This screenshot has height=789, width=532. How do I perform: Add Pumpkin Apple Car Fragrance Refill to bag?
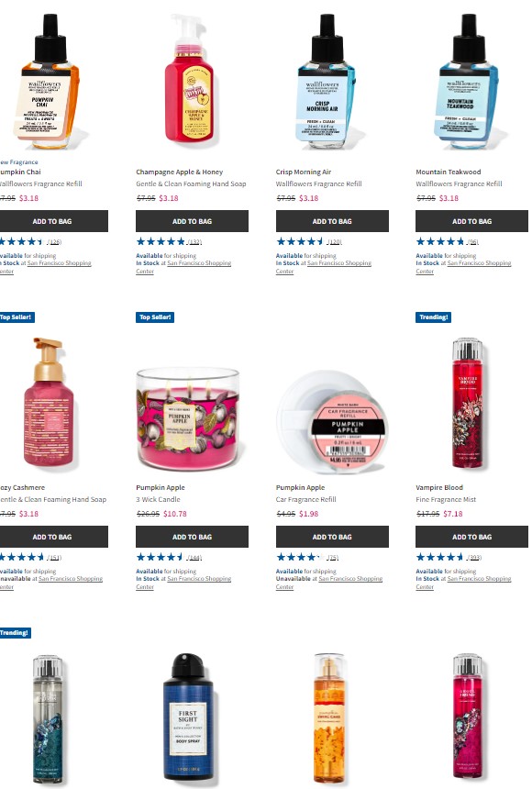[x=332, y=537]
